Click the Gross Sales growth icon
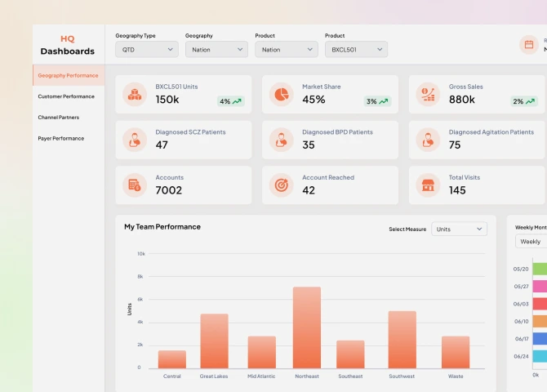 [428, 94]
